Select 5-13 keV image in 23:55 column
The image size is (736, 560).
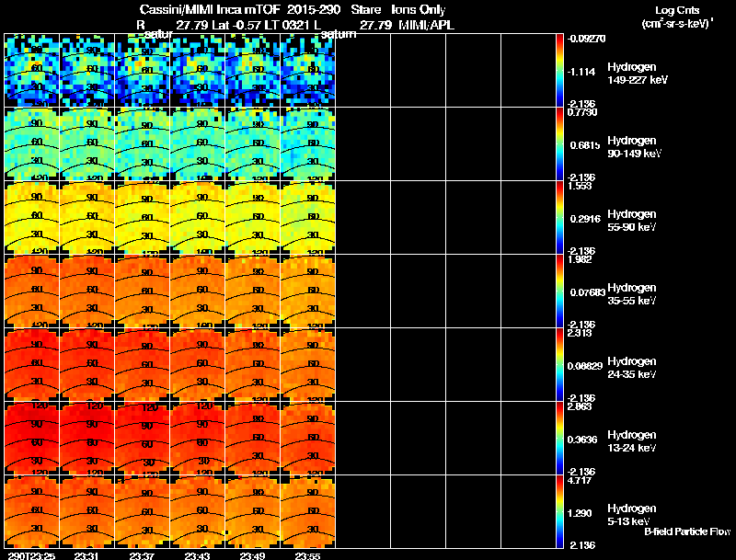307,511
